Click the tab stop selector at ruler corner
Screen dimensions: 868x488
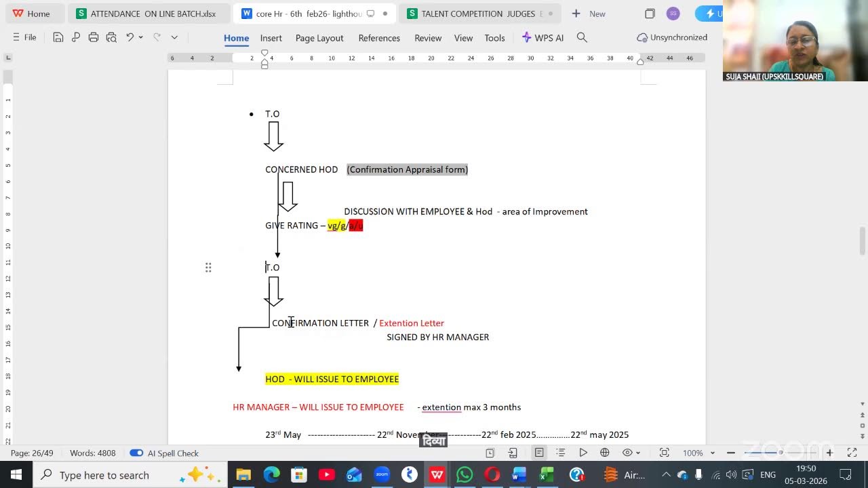(x=8, y=58)
